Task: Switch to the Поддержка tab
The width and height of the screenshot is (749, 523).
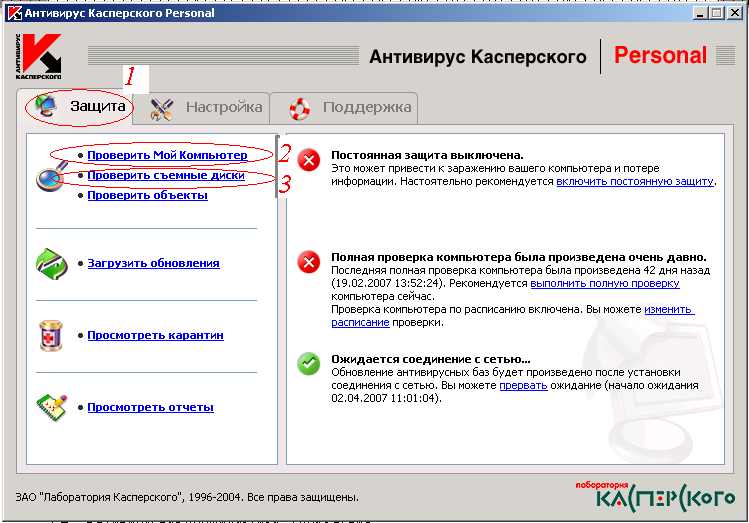Action: point(343,108)
